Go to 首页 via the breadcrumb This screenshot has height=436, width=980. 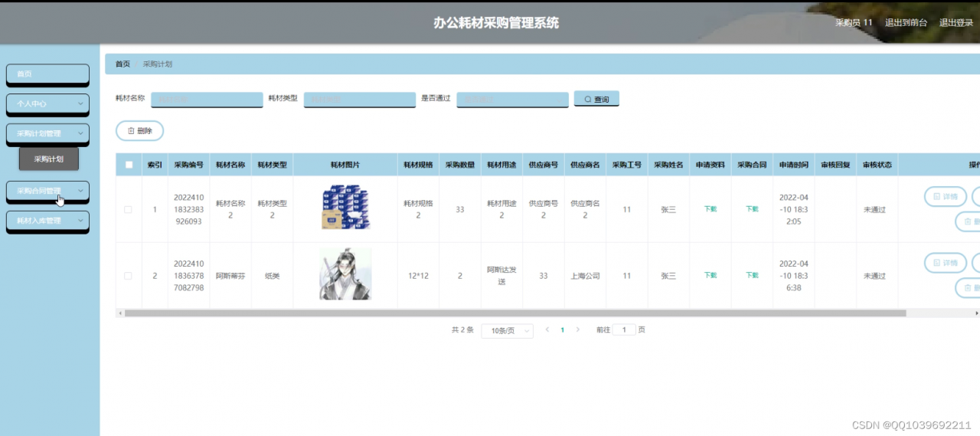(x=122, y=64)
